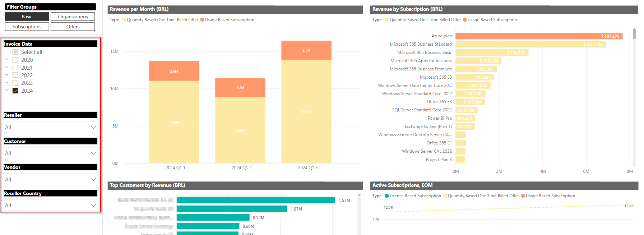Viewport: 644px width, 235px height.
Task: Select the Microsoft 365 Business Premium bar
Action: [476, 69]
